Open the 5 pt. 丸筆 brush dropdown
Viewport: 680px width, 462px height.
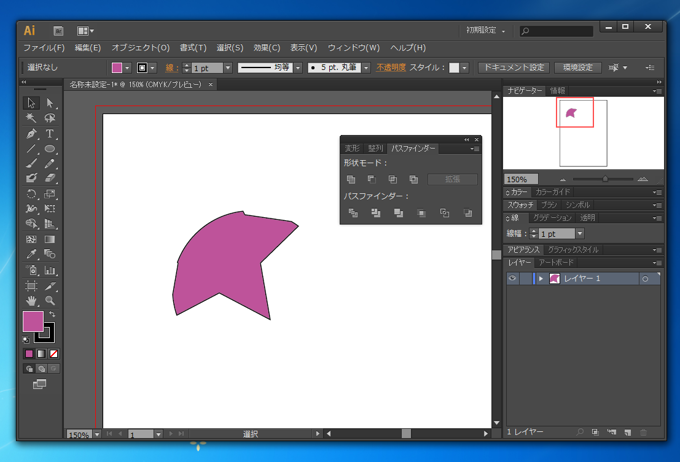click(x=367, y=68)
